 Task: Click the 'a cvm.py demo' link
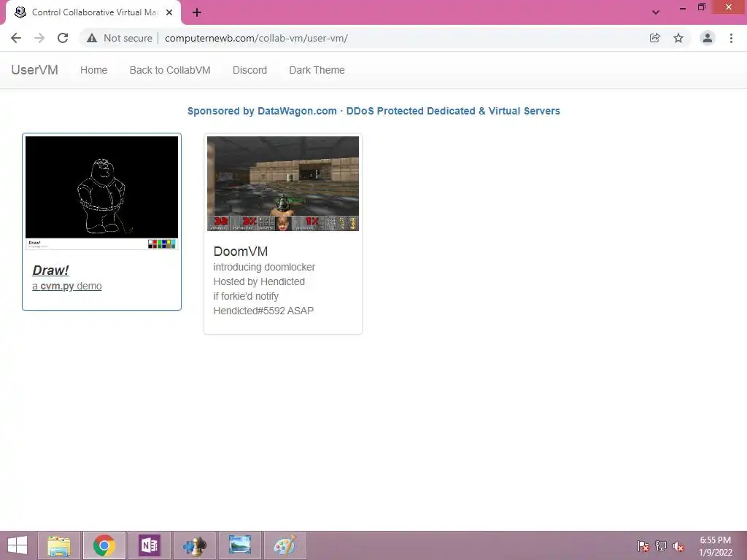coord(66,286)
